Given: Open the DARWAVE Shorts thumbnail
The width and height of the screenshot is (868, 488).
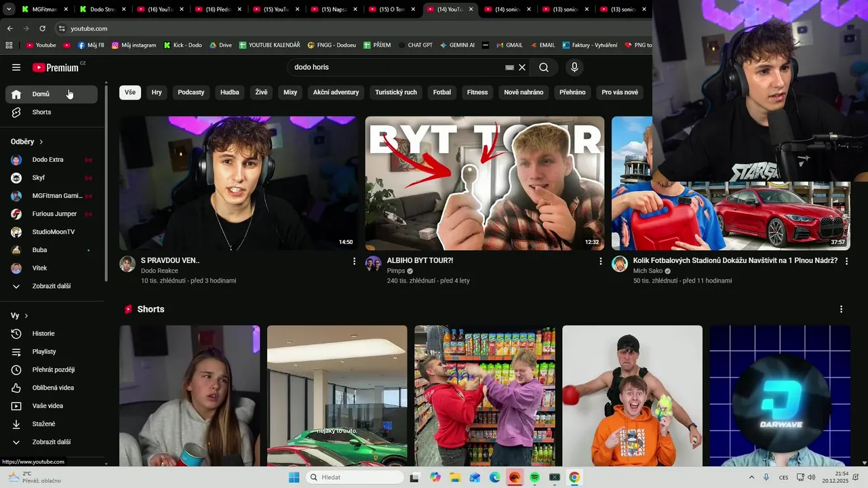Looking at the screenshot, I should (x=780, y=396).
